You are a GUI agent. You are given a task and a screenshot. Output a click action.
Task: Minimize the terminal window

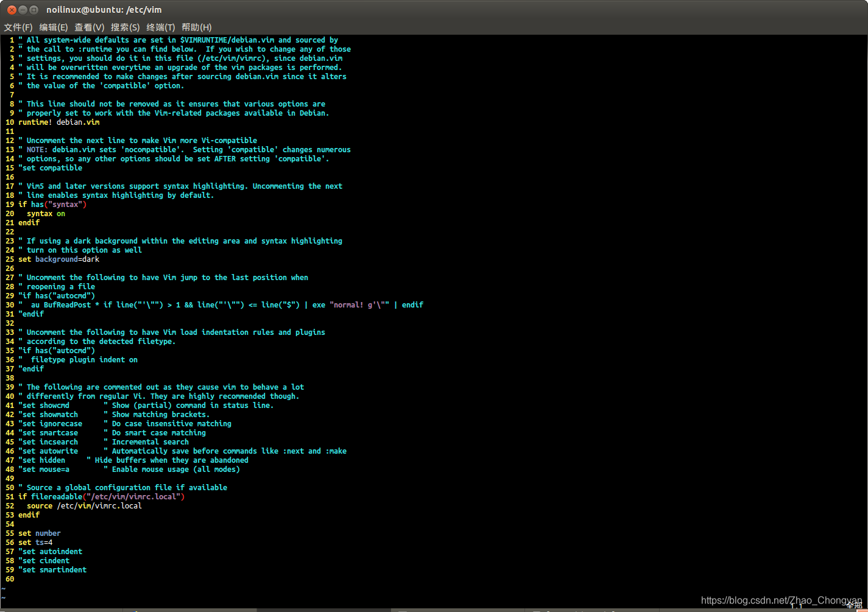(x=23, y=10)
